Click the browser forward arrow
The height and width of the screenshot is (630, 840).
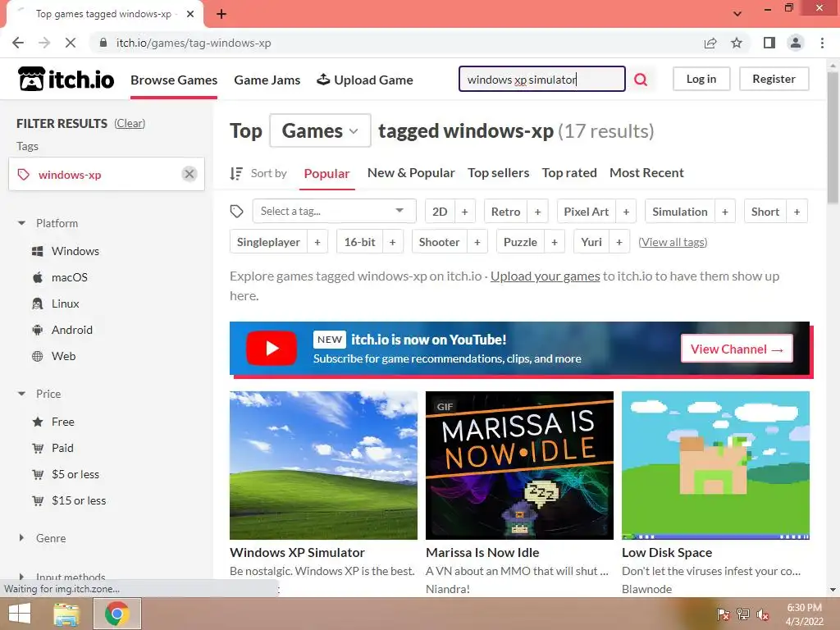44,43
